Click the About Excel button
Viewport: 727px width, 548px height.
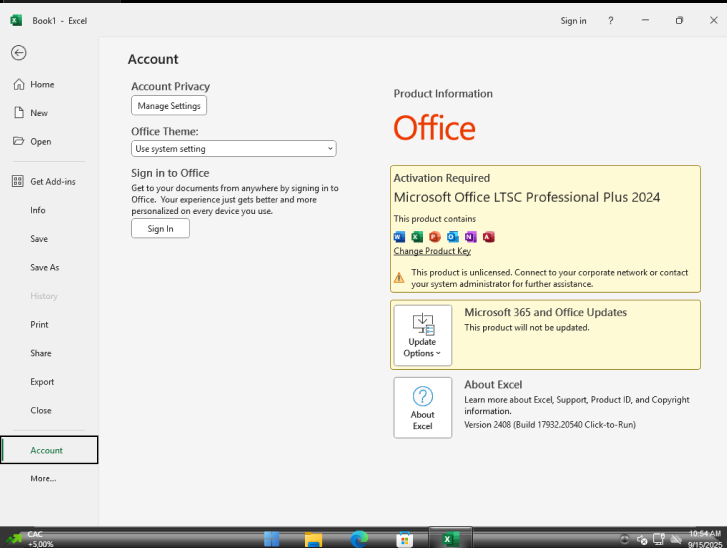[x=422, y=408]
